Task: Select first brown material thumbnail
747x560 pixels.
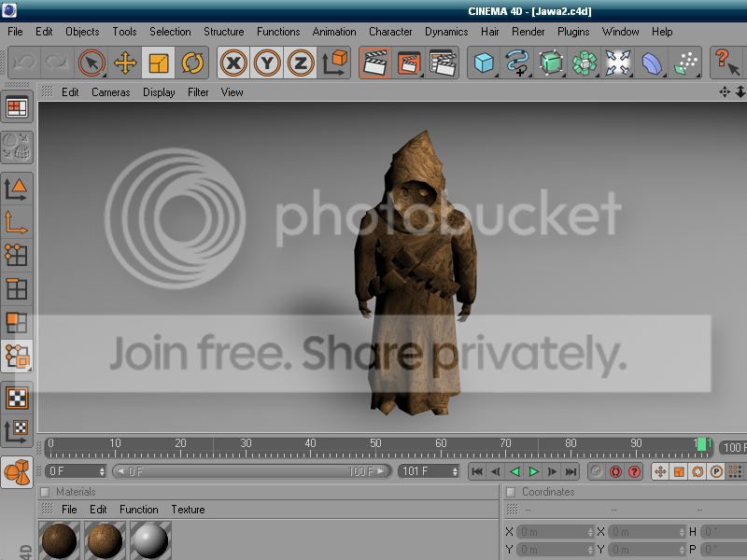Action: 59,540
